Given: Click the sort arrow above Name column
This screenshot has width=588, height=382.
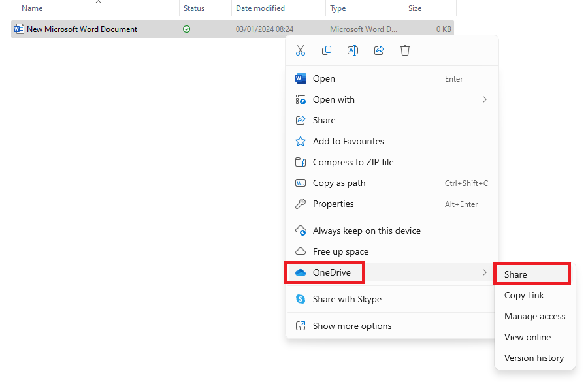Looking at the screenshot, I should [x=98, y=2].
